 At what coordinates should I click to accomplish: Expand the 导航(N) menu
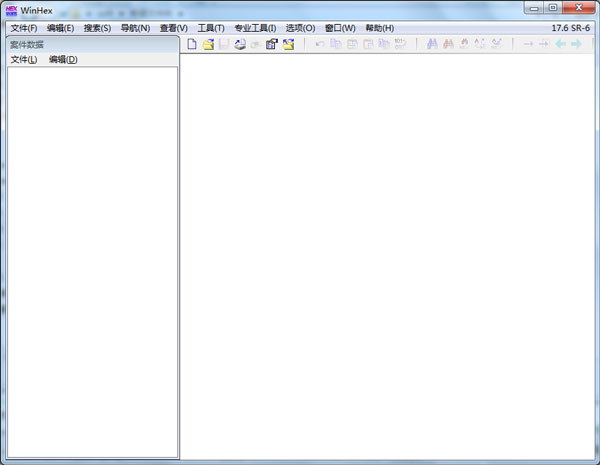(x=135, y=28)
